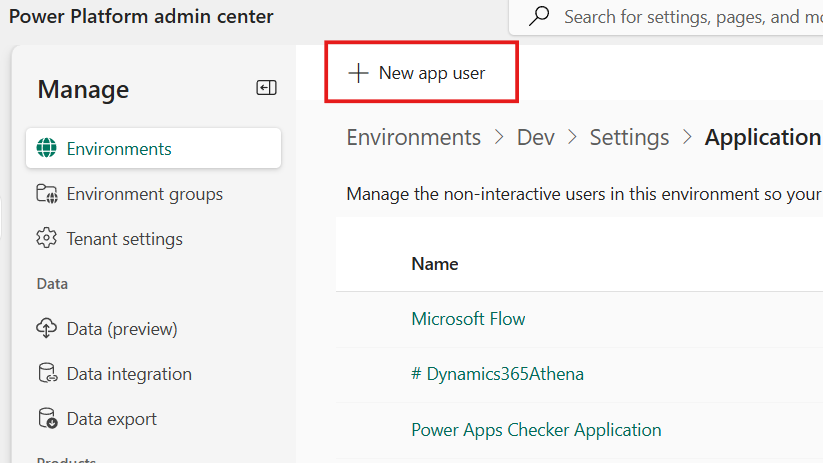823x463 pixels.
Task: Click the Power Platform admin center title
Action: (141, 16)
